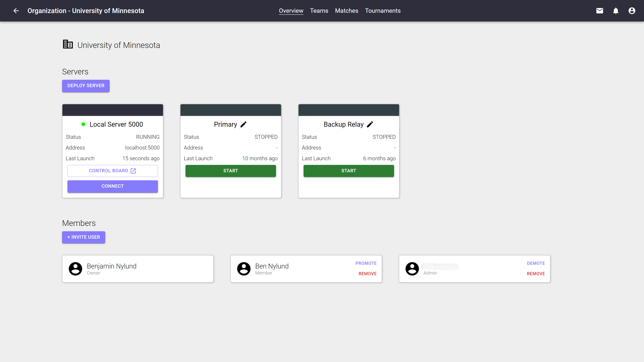Open notifications bell icon
This screenshot has width=644, height=362.
point(616,11)
